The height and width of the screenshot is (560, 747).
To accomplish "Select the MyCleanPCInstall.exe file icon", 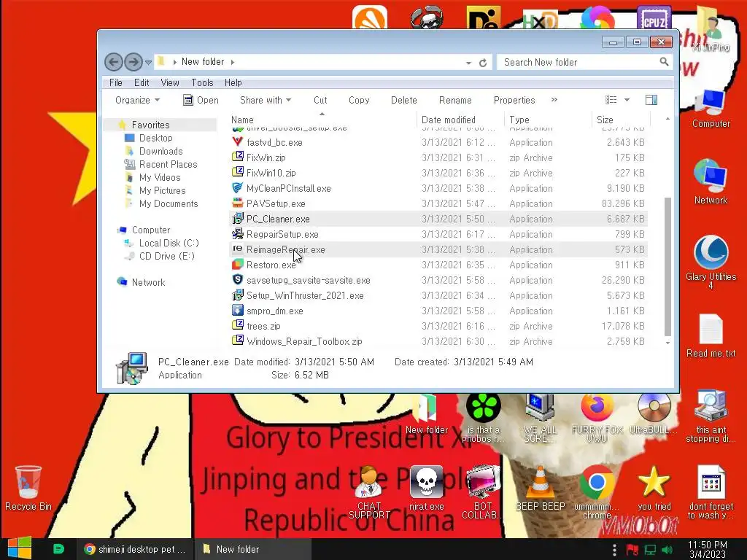I will [x=237, y=188].
